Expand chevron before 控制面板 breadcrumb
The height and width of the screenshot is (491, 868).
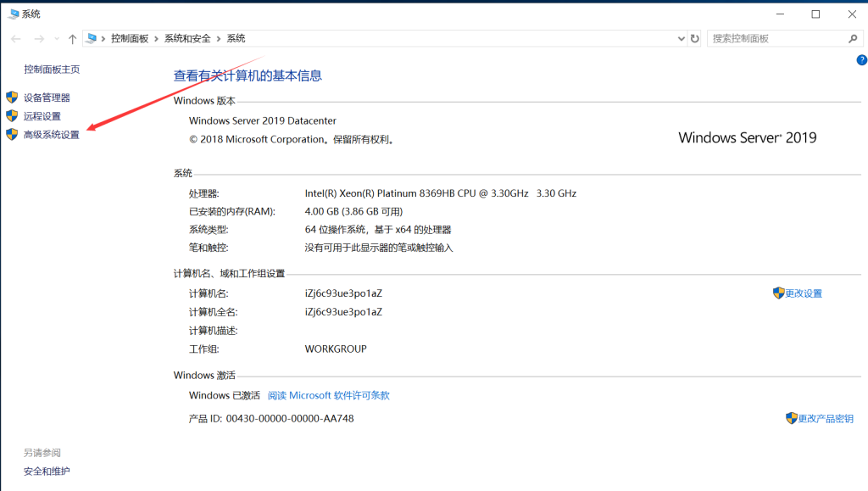pyautogui.click(x=103, y=39)
